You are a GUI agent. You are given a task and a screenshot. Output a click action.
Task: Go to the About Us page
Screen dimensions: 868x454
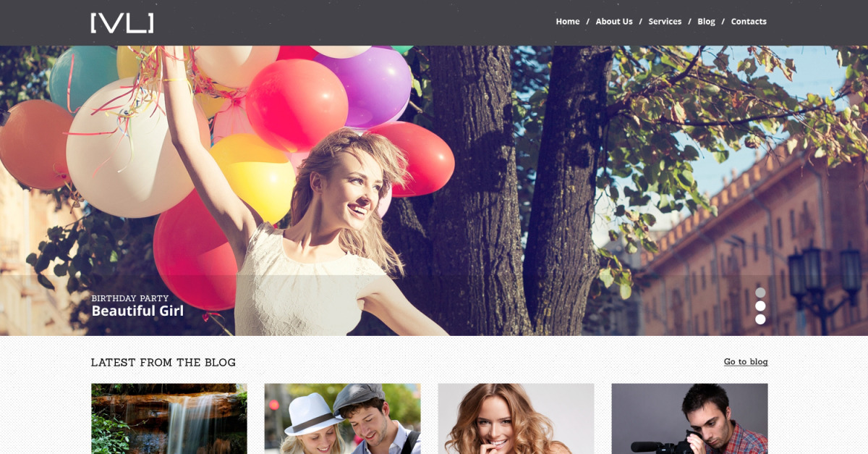(x=614, y=22)
